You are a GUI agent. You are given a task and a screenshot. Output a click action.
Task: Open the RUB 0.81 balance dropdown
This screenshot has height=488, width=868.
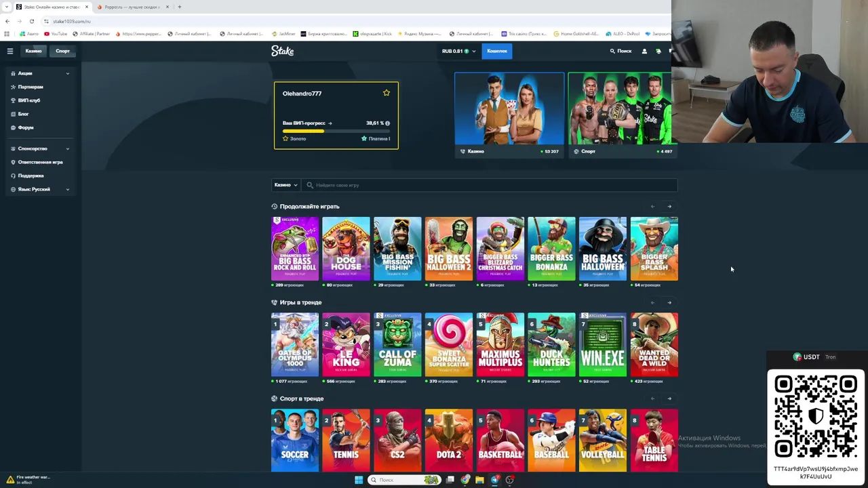pyautogui.click(x=458, y=51)
